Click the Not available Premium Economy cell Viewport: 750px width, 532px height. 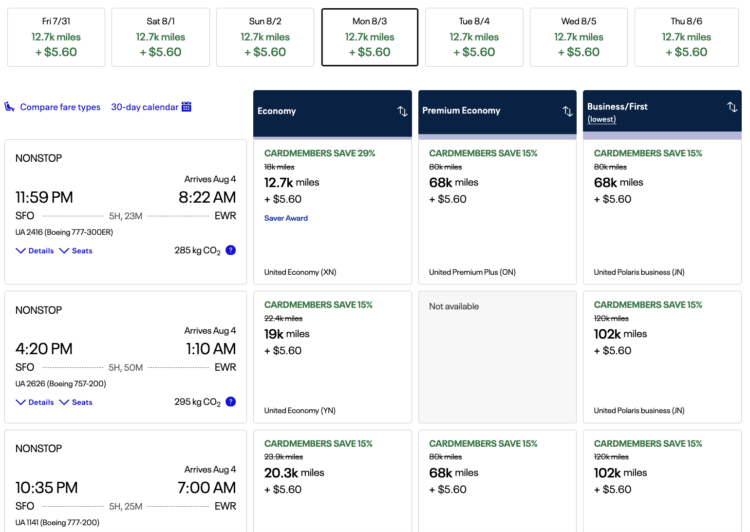[497, 357]
